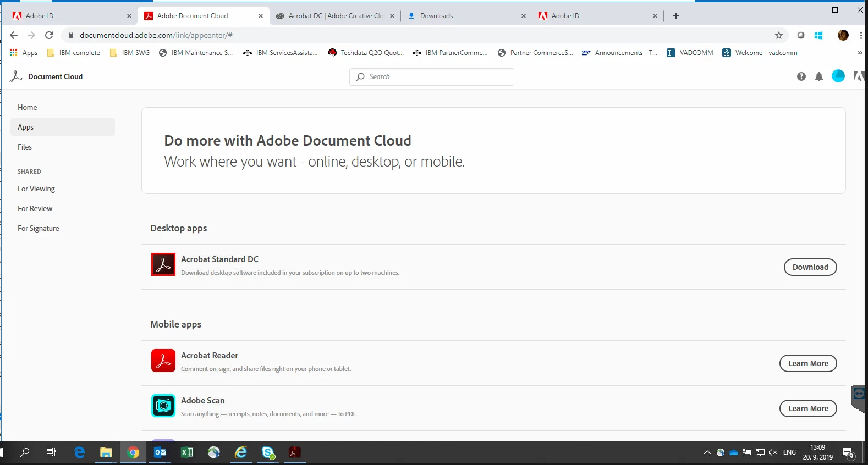Click the TeamViewer side panel tab
The height and width of the screenshot is (465, 868).
859,398
